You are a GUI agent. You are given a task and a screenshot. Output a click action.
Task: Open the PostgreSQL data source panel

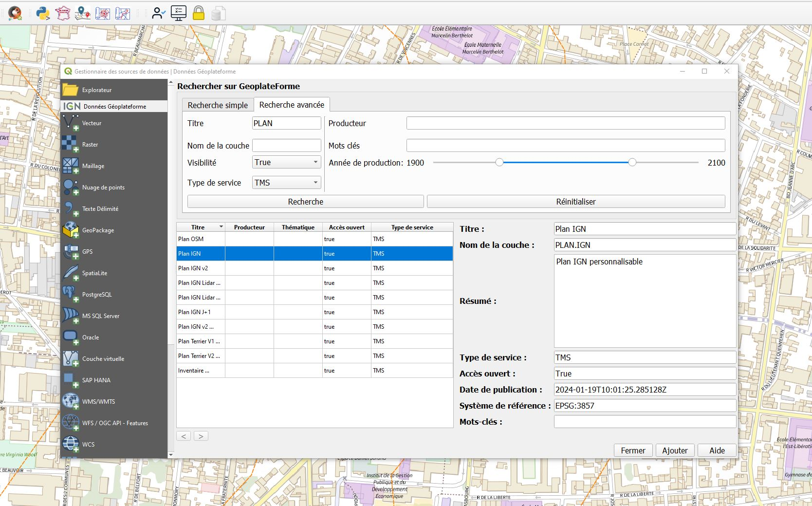pos(96,295)
